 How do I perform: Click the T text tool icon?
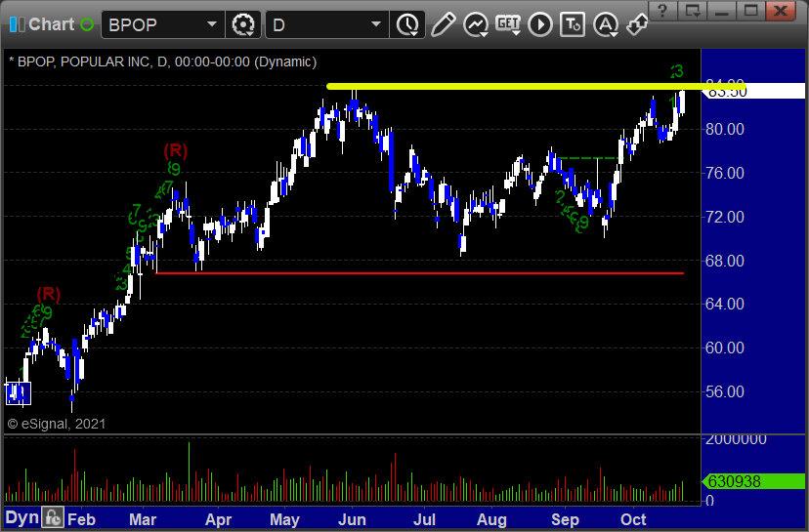point(573,24)
